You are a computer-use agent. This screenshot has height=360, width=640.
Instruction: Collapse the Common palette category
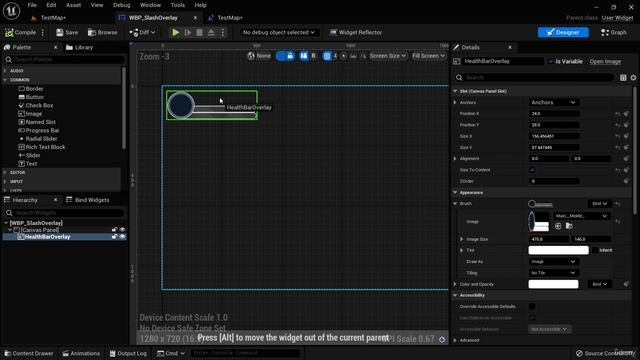[5, 80]
